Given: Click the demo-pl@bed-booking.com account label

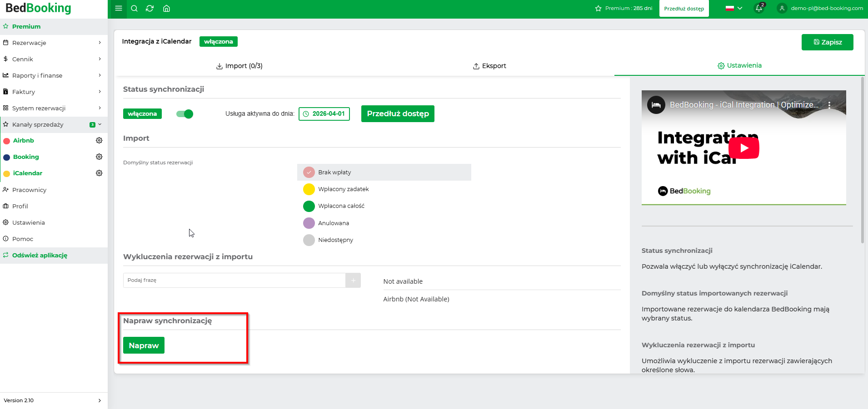Looking at the screenshot, I should [x=827, y=8].
